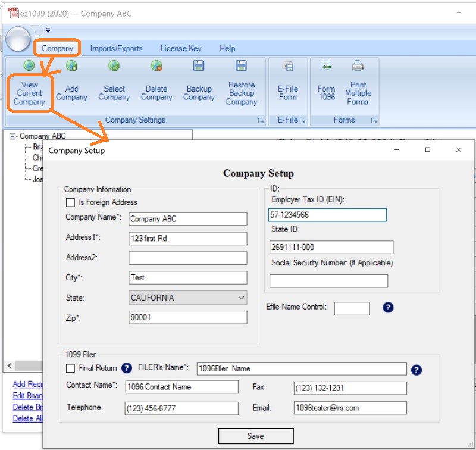Open Select Company from the ribbon

(x=114, y=66)
